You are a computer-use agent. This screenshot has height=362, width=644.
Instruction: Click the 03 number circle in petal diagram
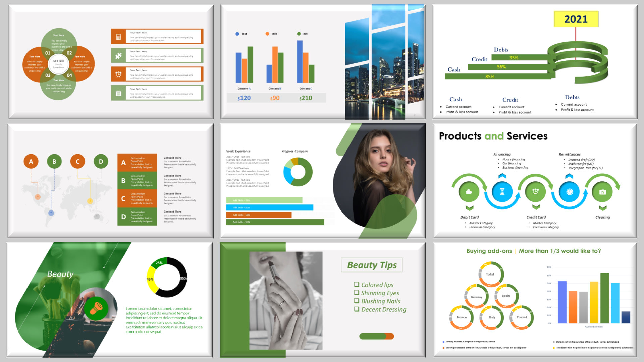click(x=48, y=75)
